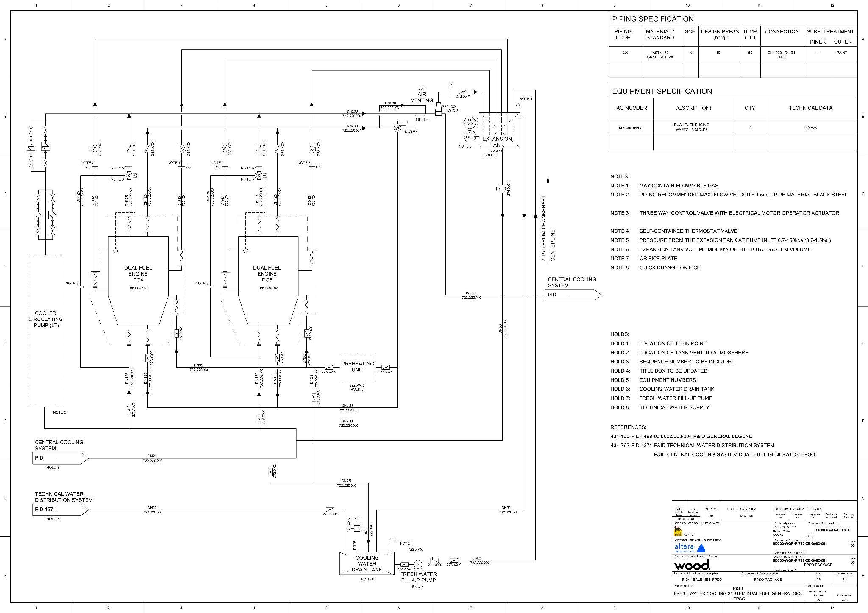
Task: Click the right Central Cooling System PID arrow
Action: click(x=573, y=295)
